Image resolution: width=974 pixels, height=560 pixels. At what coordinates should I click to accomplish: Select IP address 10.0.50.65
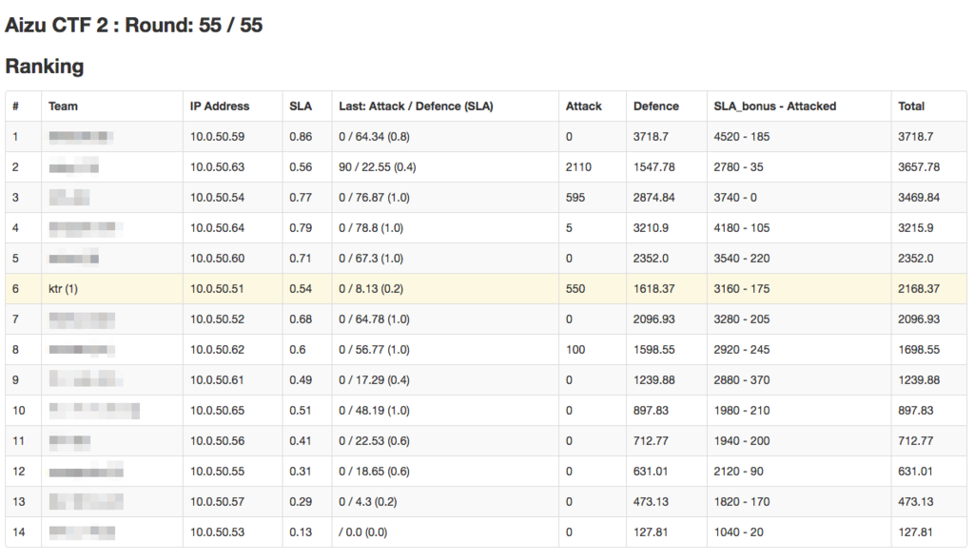pos(217,411)
